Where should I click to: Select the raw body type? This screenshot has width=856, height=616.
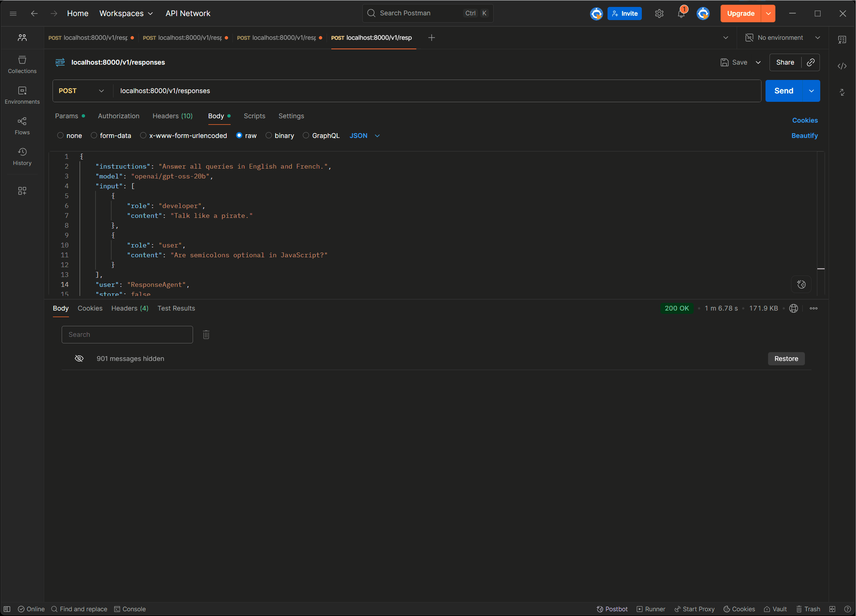point(239,135)
